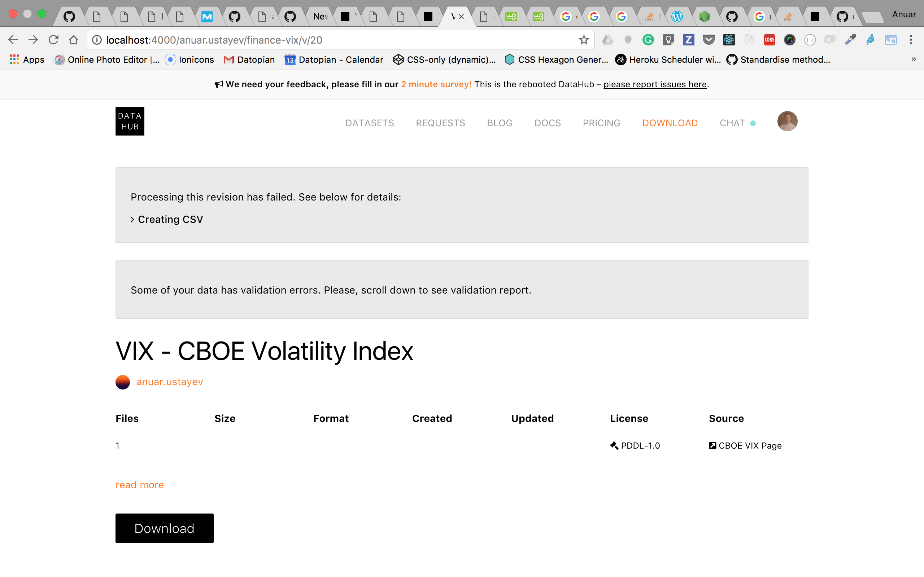Screen dimensions: 924x577
Task: Click the DataHub logo
Action: click(130, 121)
